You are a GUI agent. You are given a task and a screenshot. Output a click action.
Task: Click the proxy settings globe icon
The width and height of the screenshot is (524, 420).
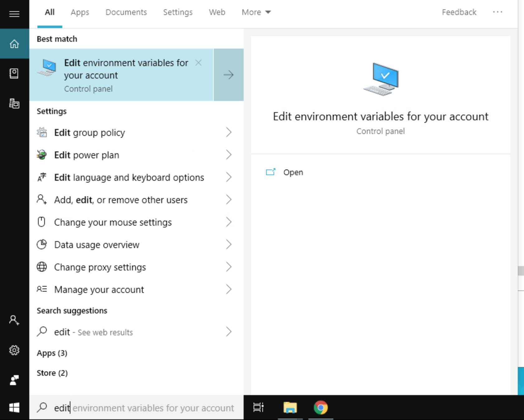(x=42, y=267)
